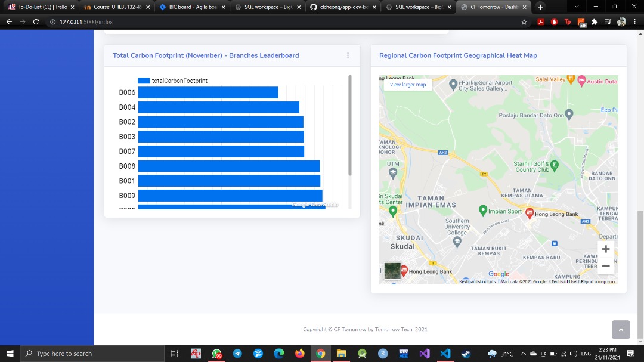The width and height of the screenshot is (644, 362).
Task: Zoom in on the heat map
Action: pyautogui.click(x=606, y=249)
